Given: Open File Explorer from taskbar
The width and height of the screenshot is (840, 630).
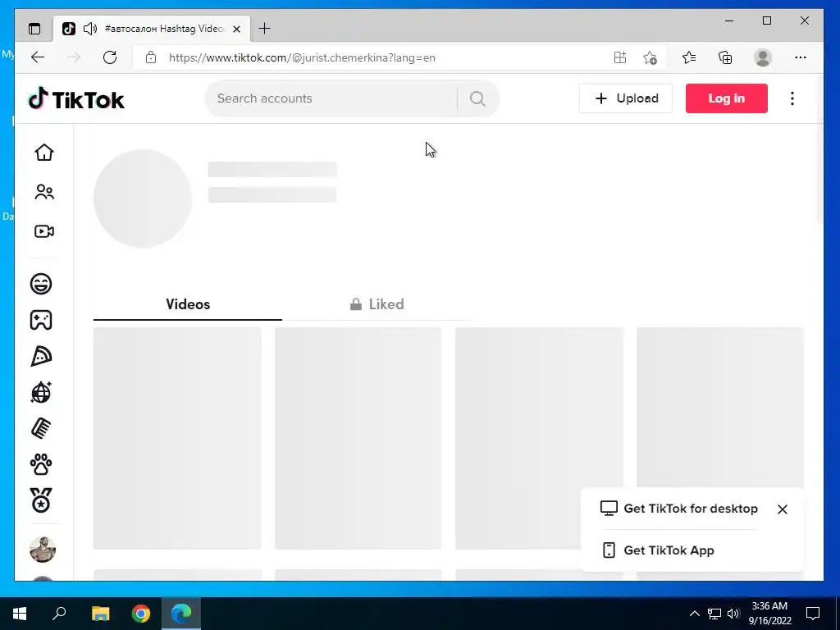Looking at the screenshot, I should point(100,614).
